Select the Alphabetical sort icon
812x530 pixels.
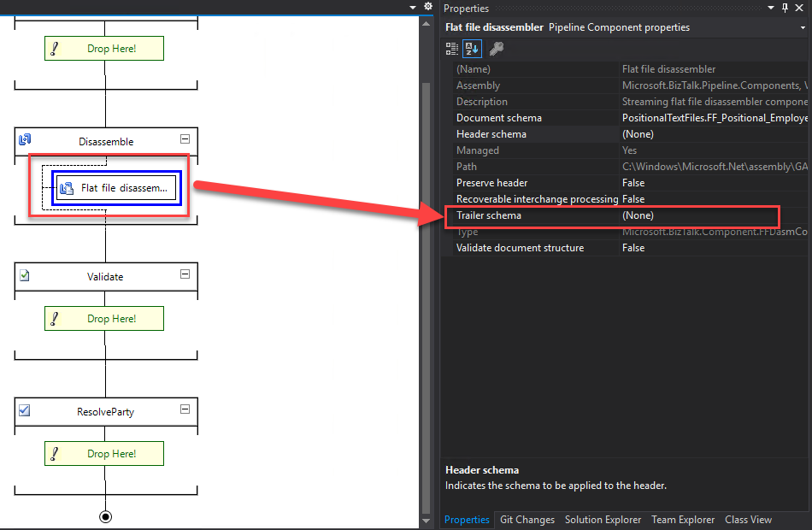[x=472, y=49]
